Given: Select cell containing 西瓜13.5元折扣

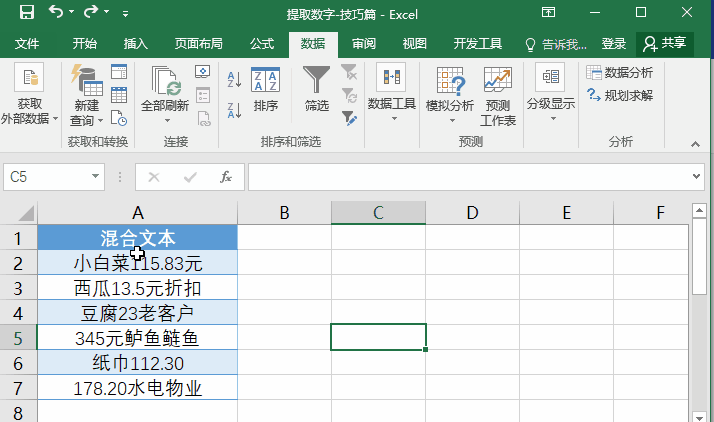Looking at the screenshot, I should [x=138, y=288].
